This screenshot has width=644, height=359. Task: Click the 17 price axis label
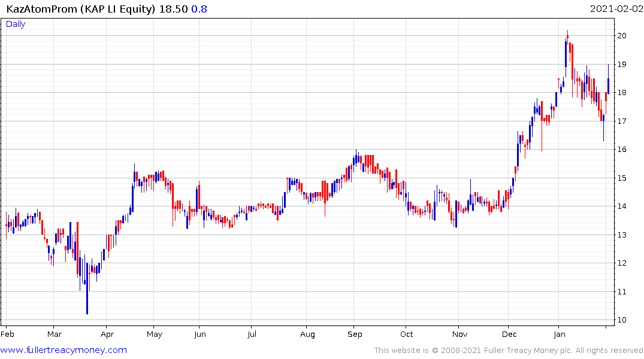pyautogui.click(x=622, y=121)
